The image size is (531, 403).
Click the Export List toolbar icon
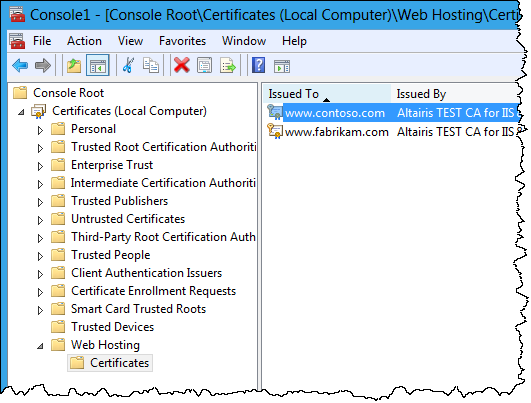(x=228, y=65)
